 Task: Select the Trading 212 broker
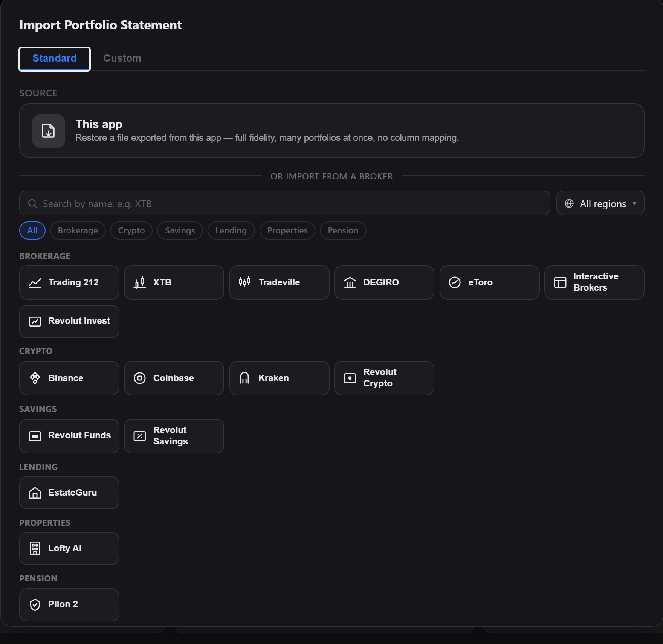[69, 282]
